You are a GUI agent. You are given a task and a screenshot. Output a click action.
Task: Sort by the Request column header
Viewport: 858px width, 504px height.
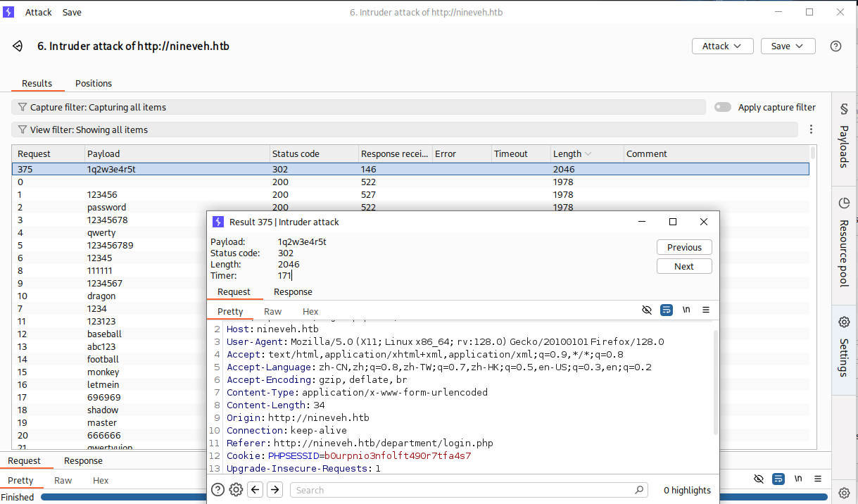[49, 153]
